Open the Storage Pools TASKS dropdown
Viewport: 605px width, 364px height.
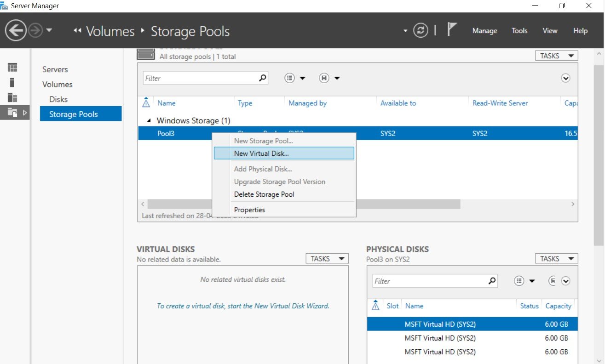click(x=556, y=56)
